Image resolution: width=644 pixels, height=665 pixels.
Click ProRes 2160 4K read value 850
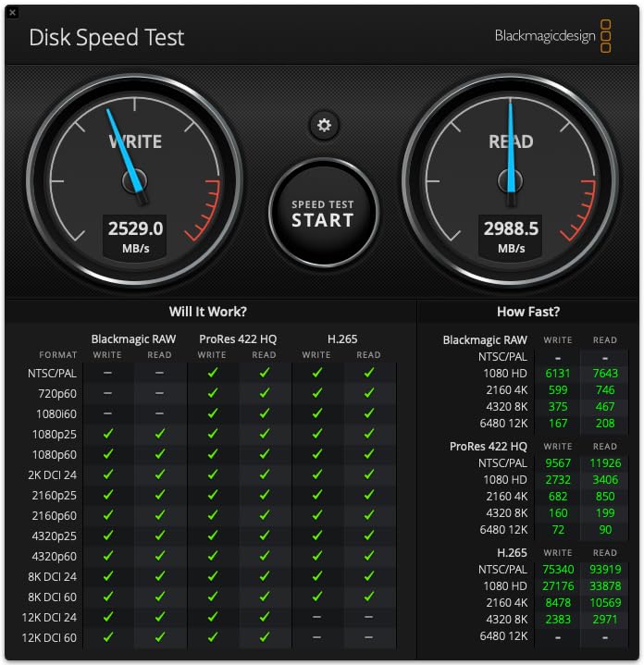pyautogui.click(x=605, y=496)
